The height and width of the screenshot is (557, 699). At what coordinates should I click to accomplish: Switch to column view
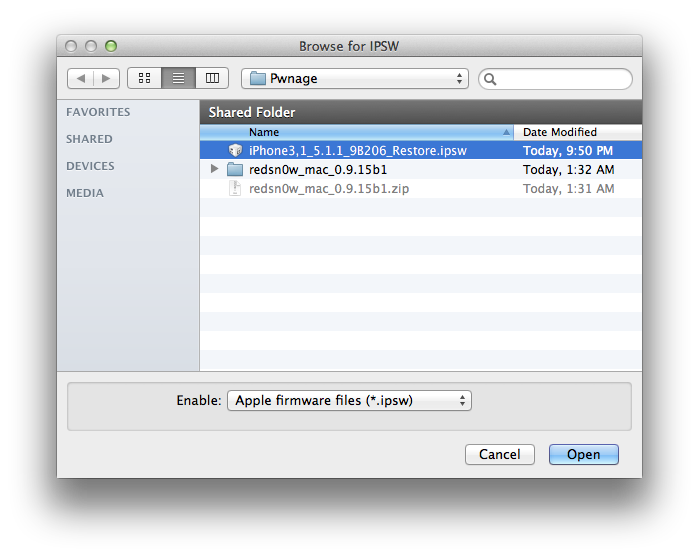[212, 78]
